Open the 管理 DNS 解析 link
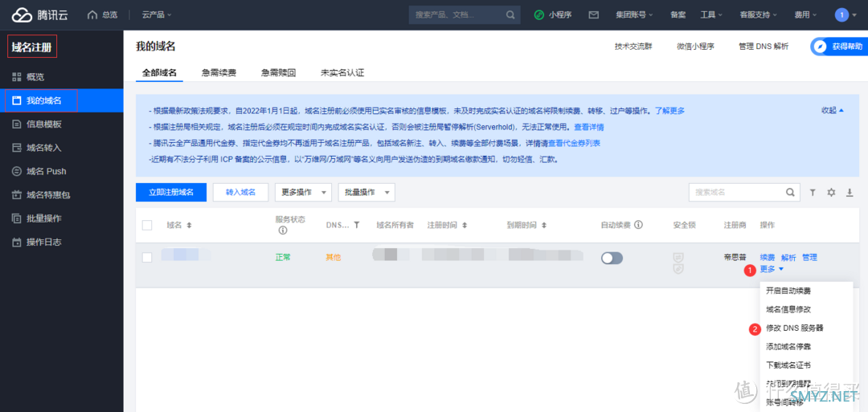The image size is (868, 412). tap(764, 47)
